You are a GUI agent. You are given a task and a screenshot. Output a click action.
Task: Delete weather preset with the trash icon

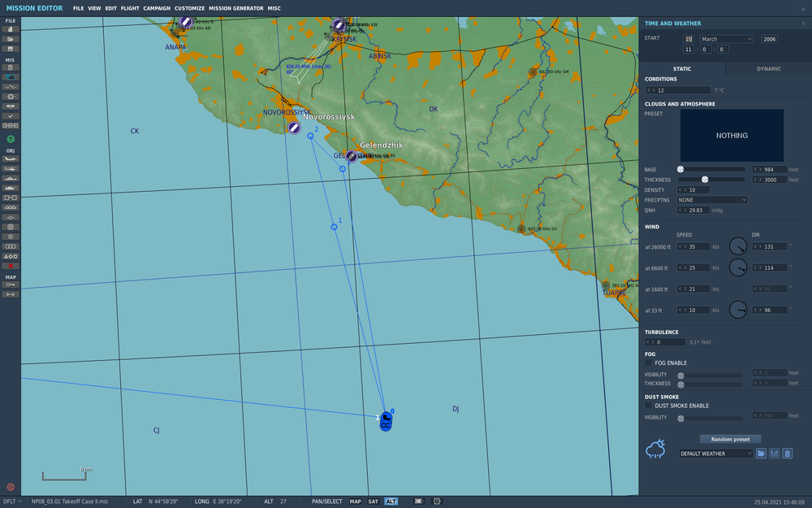click(787, 454)
